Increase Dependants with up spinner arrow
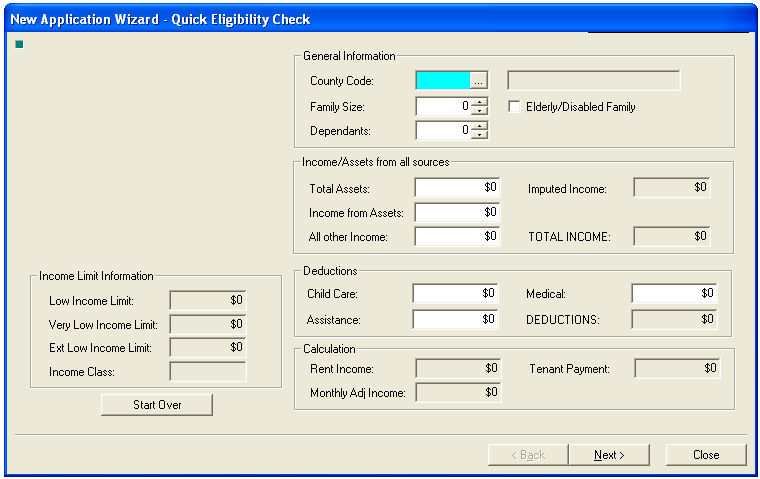This screenshot has height=479, width=760. coord(480,125)
